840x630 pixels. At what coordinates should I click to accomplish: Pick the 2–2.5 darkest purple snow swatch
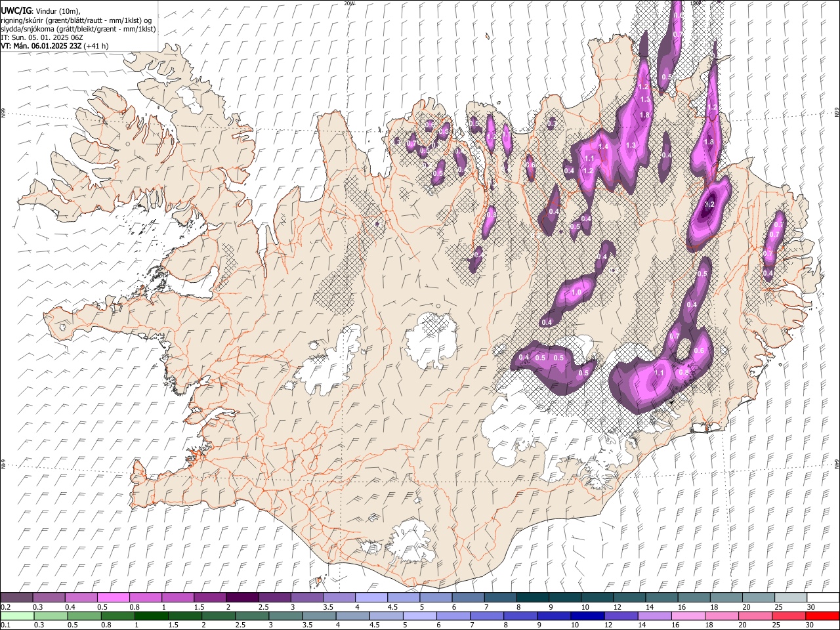242,597
